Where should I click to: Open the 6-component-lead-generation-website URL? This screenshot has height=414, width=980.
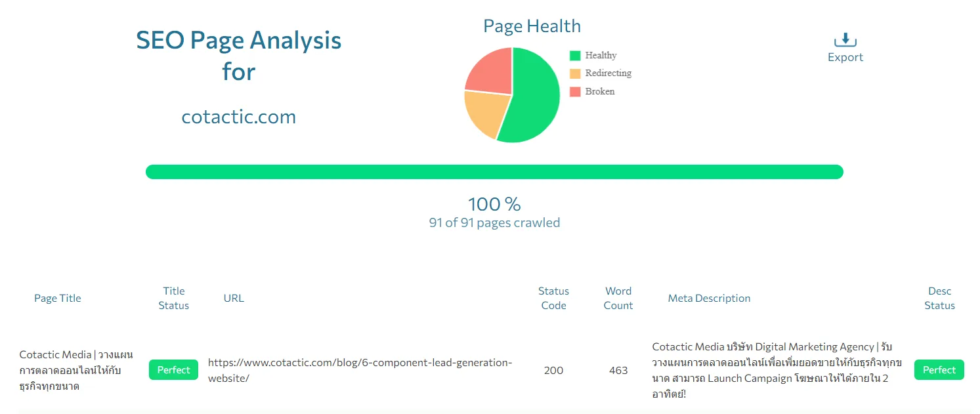359,370
